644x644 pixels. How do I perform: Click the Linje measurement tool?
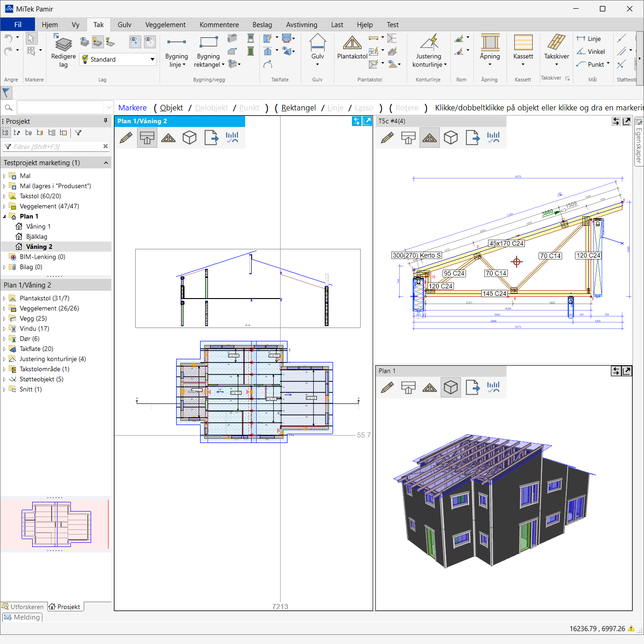588,39
